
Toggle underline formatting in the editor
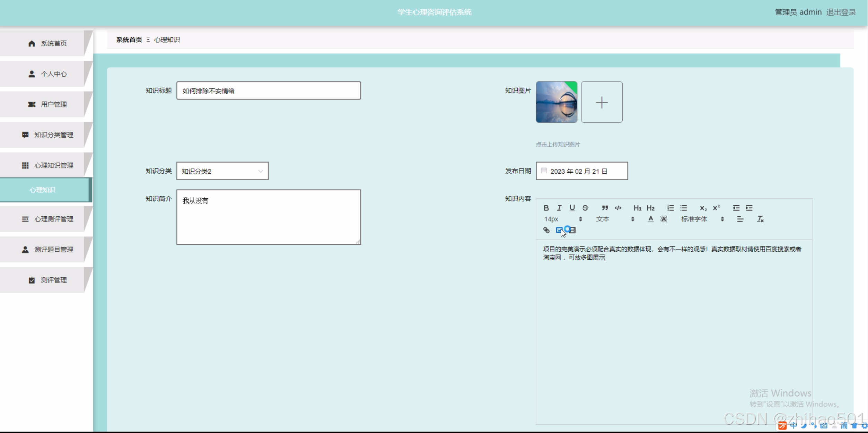(x=572, y=208)
